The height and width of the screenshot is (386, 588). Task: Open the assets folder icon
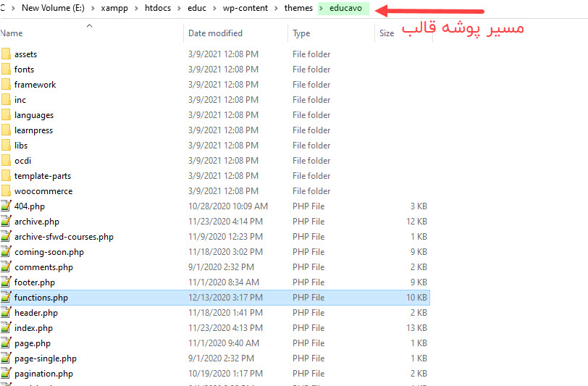(6, 54)
